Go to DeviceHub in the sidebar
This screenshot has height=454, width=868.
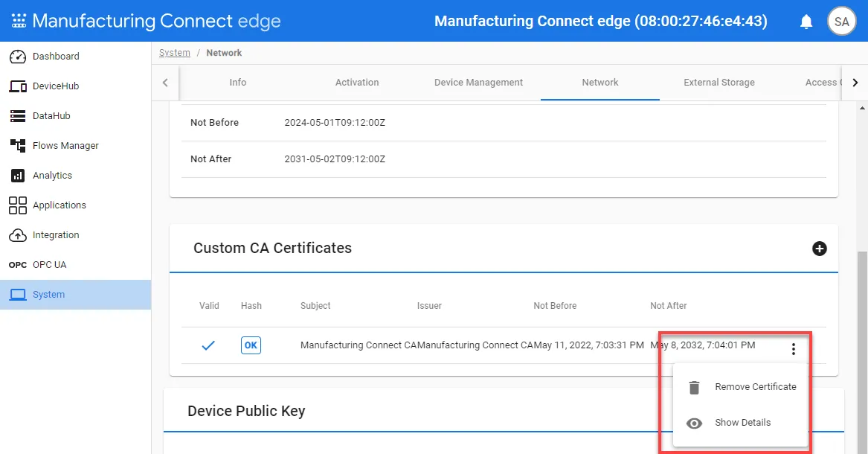[75, 86]
